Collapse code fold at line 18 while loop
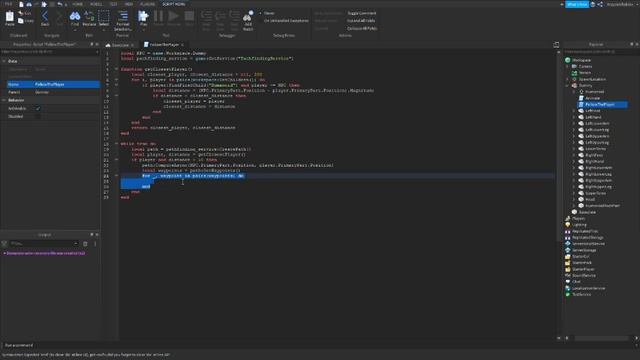Image resolution: width=640 pixels, height=360 pixels. [116, 144]
